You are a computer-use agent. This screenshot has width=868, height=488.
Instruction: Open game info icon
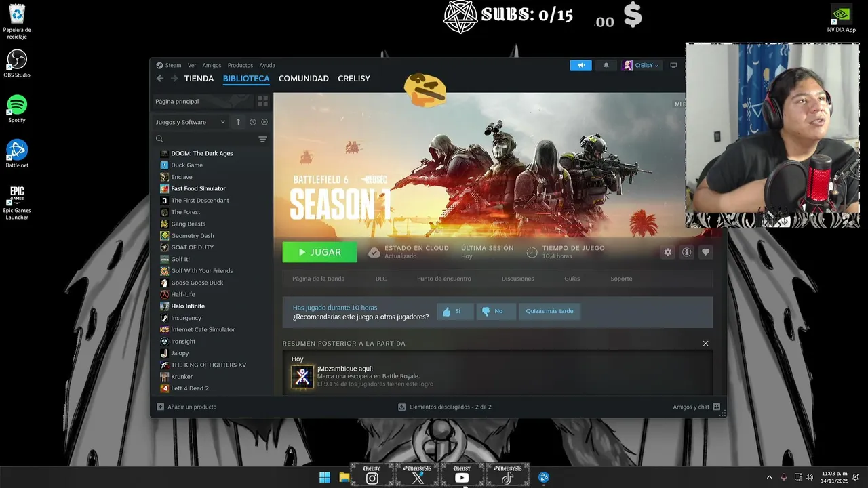tap(686, 252)
